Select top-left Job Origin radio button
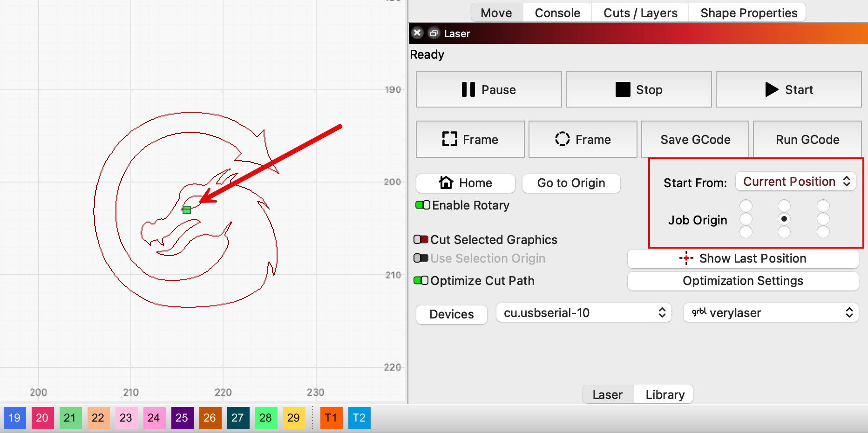Viewport: 868px width, 433px height. (746, 205)
